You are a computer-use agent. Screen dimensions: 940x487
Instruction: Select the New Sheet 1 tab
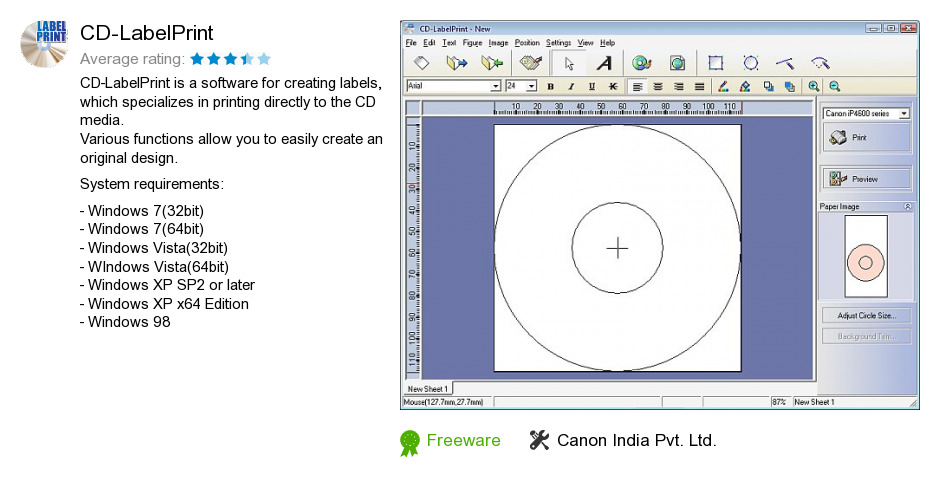point(427,389)
